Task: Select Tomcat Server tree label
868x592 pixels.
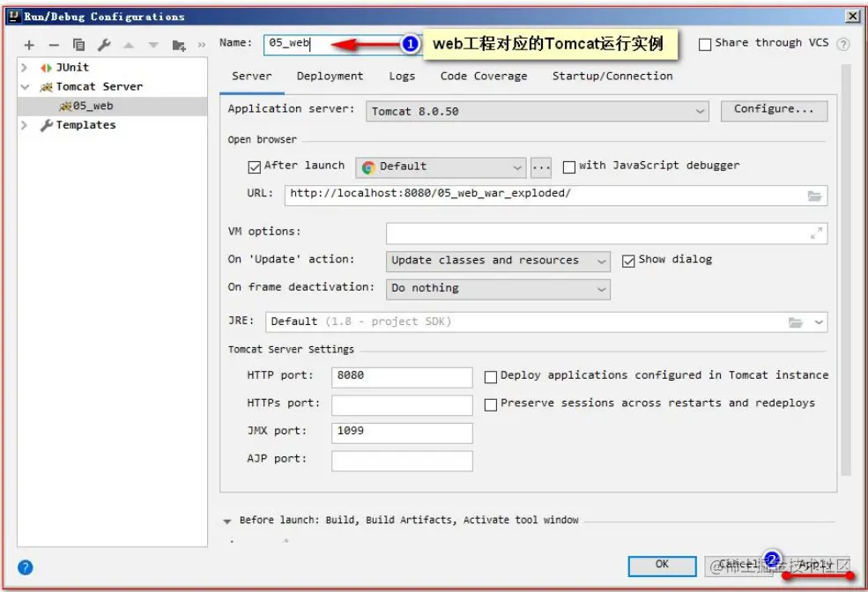Action: point(99,87)
